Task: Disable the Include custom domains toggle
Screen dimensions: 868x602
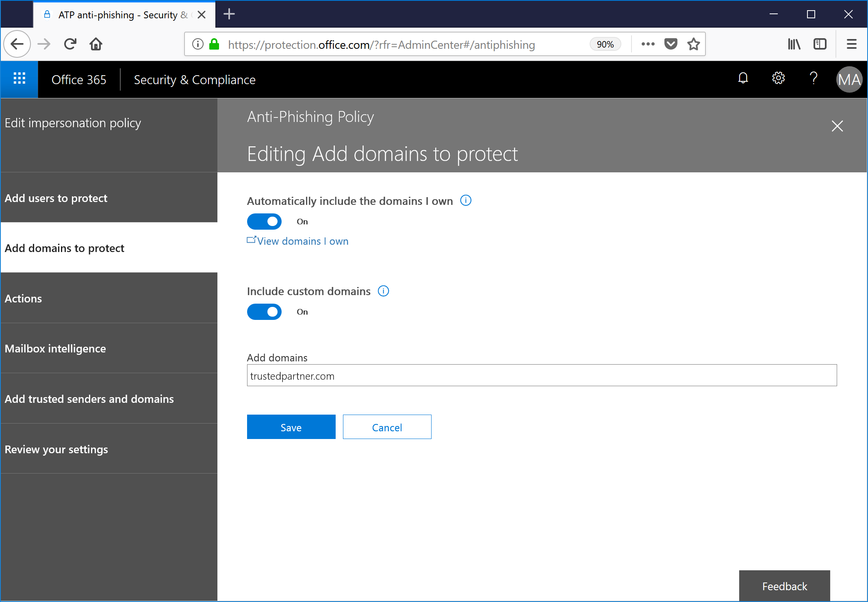Action: click(x=264, y=311)
